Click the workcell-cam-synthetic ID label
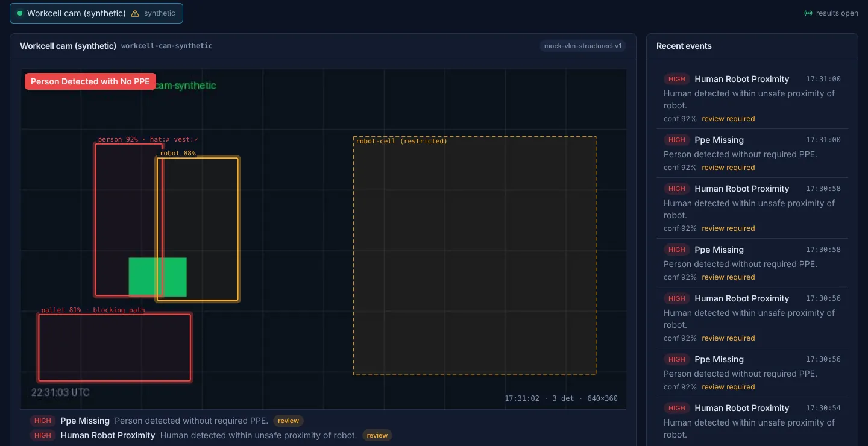 (x=167, y=46)
